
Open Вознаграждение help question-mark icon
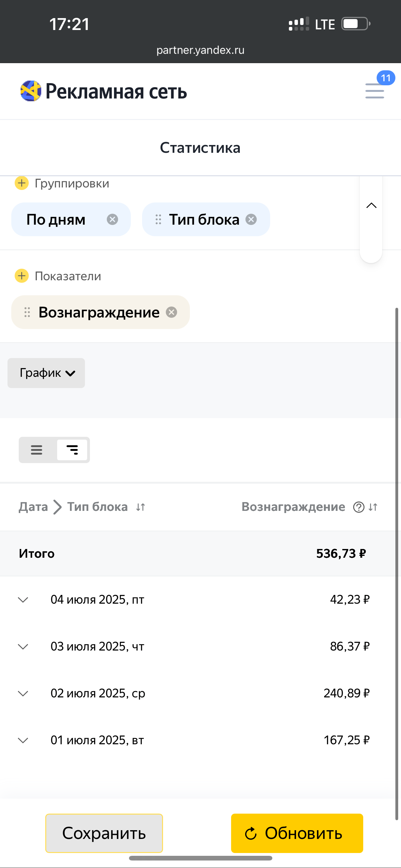click(359, 507)
